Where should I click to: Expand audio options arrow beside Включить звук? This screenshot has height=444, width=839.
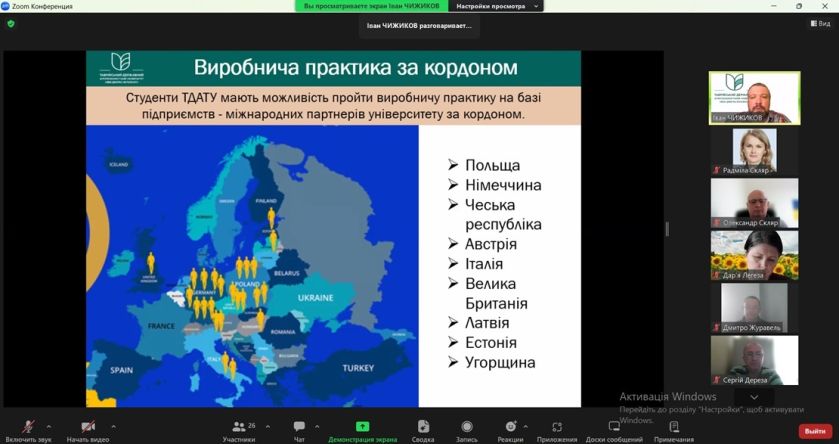click(49, 426)
